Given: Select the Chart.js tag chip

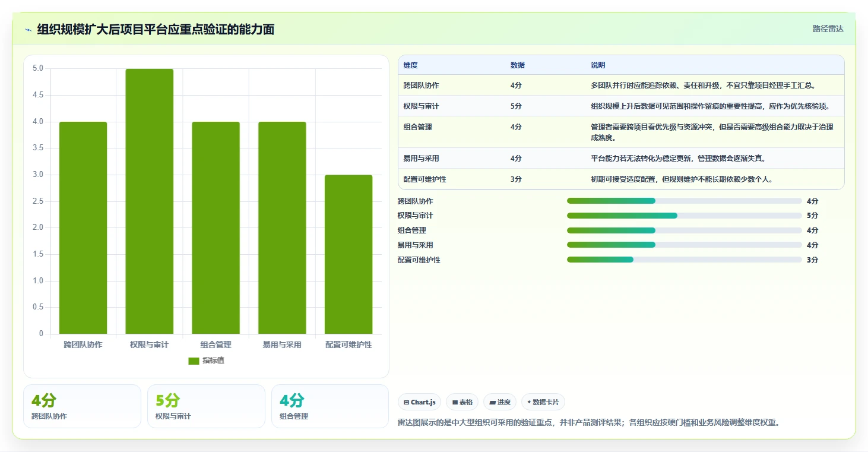Looking at the screenshot, I should (419, 402).
